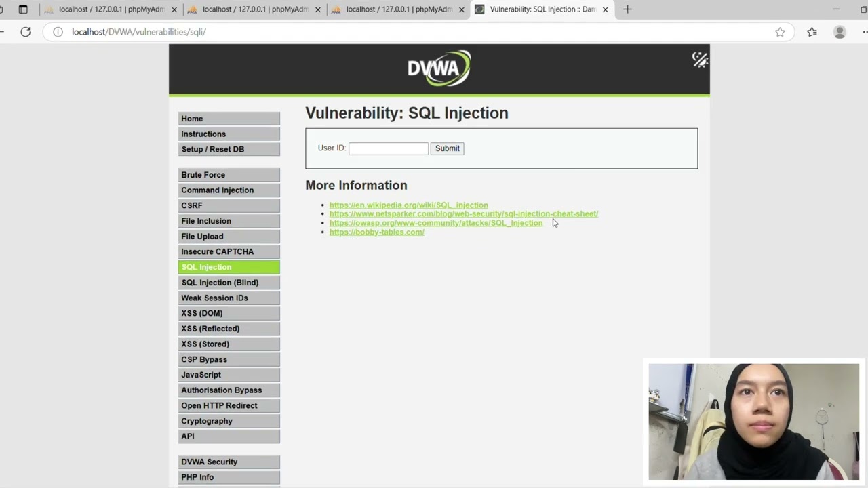Open a new tab with plus icon
Image resolution: width=868 pixels, height=488 pixels.
627,9
